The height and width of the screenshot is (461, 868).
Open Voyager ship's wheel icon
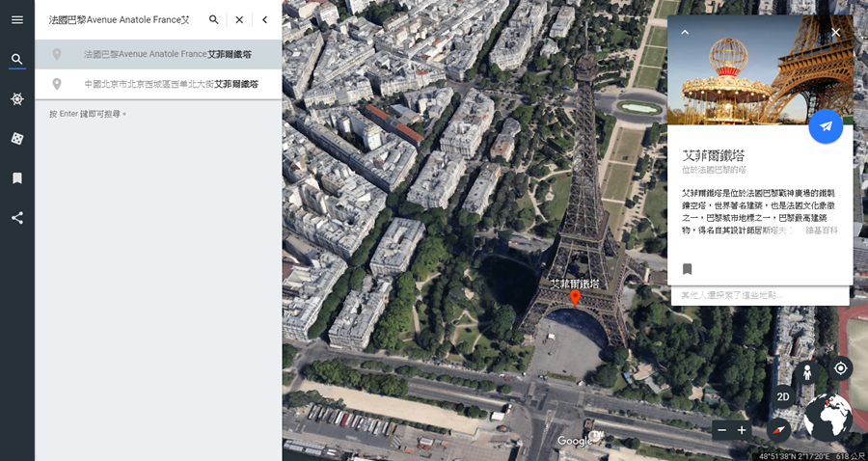point(17,99)
